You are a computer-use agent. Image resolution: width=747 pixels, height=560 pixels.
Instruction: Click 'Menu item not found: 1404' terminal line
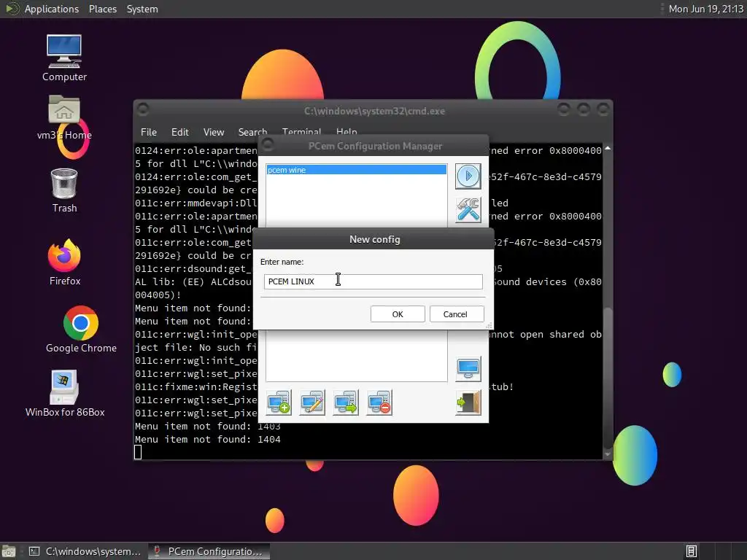coord(208,439)
